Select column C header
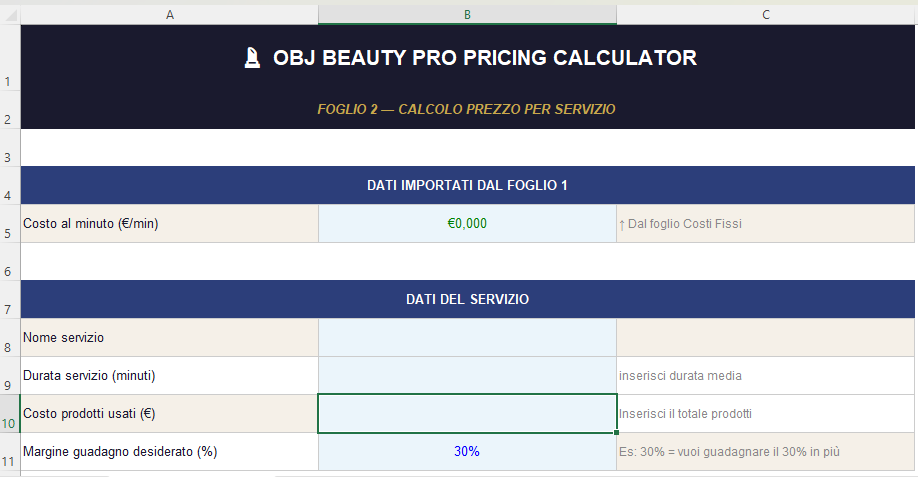Screen dimensions: 918x477 (x=765, y=14)
